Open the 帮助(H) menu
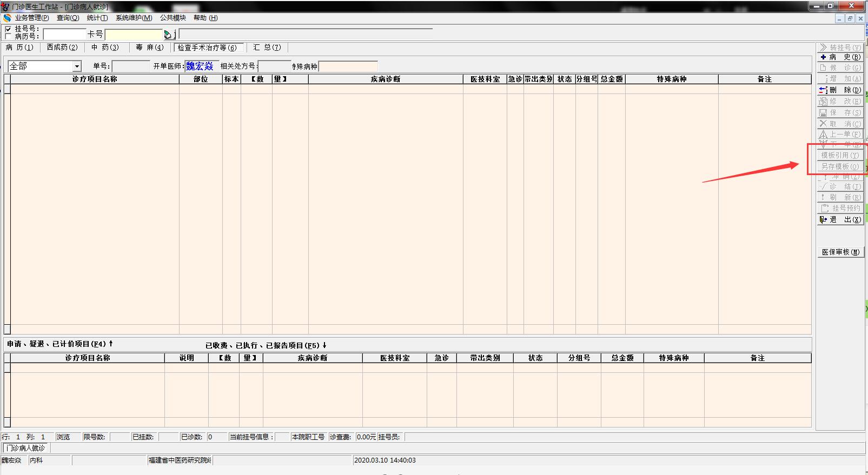The image size is (868, 475). point(206,18)
